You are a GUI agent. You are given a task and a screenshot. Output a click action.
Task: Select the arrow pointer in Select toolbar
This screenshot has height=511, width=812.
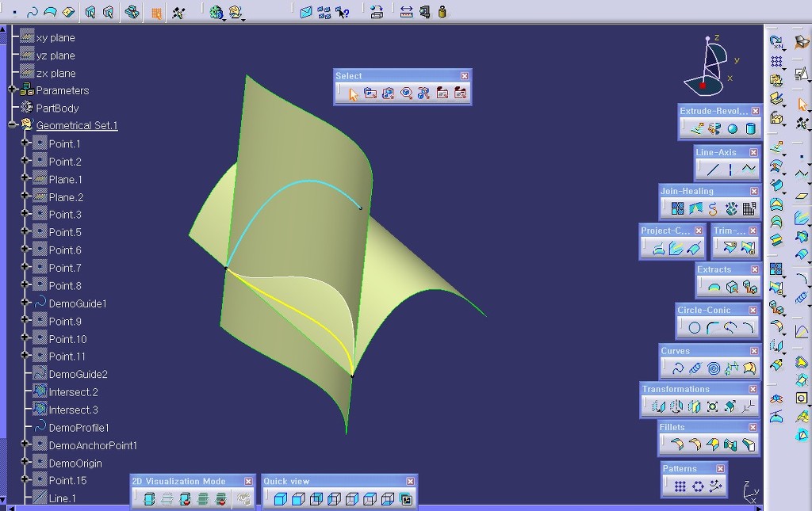pos(353,93)
